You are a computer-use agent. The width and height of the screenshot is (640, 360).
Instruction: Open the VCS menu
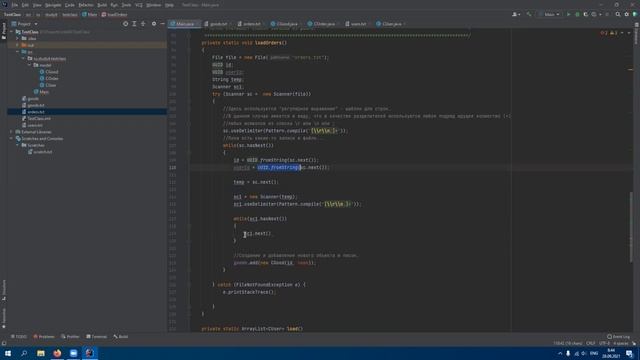pyautogui.click(x=139, y=5)
